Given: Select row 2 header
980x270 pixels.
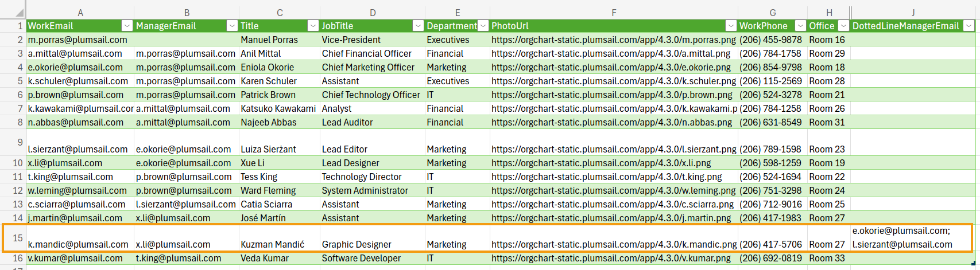Looking at the screenshot, I should pos(13,40).
